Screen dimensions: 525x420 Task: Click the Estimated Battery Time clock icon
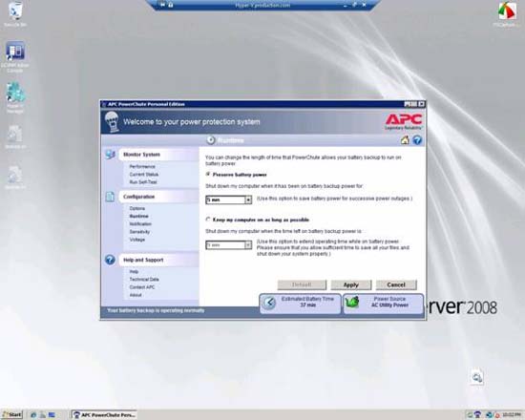269,303
